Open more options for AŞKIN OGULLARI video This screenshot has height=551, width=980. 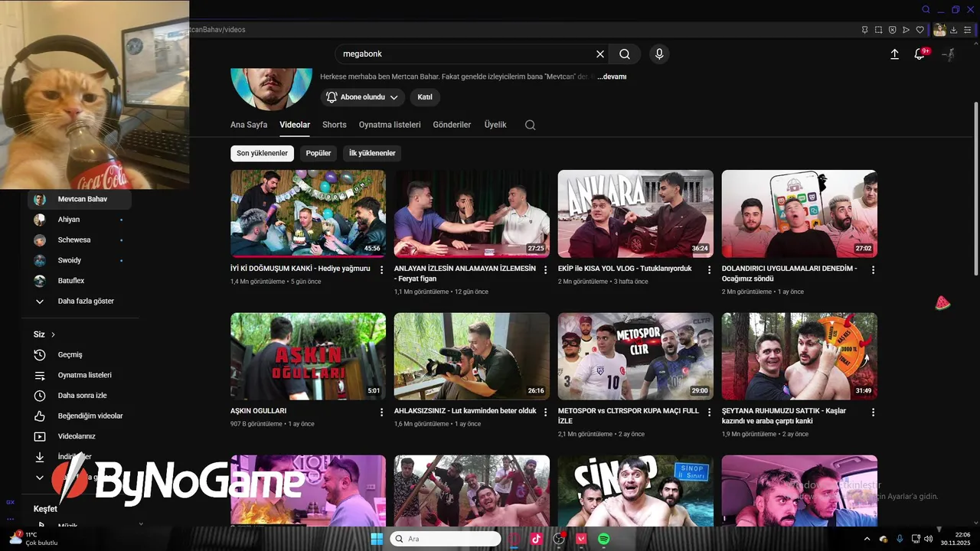[x=381, y=412]
